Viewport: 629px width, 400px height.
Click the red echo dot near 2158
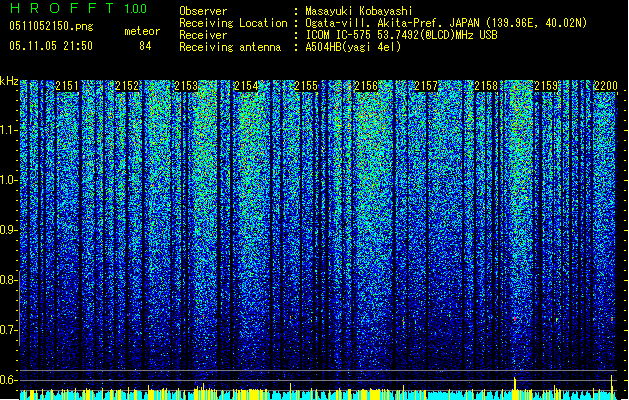pos(514,319)
